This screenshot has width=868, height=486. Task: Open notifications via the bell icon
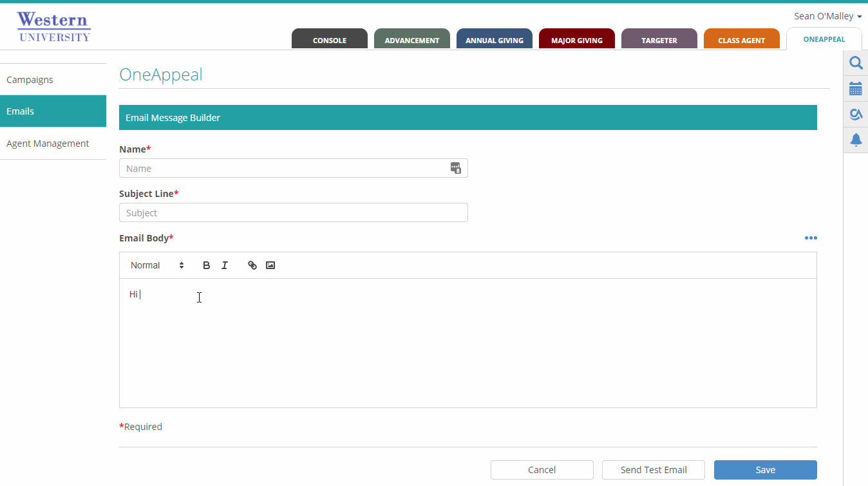tap(855, 140)
